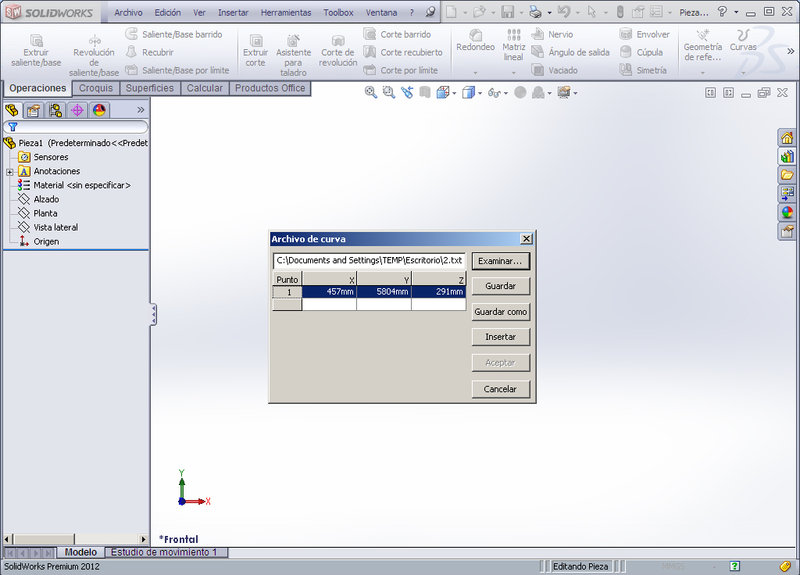
Task: Open Asistente para taladro
Action: pos(293,55)
